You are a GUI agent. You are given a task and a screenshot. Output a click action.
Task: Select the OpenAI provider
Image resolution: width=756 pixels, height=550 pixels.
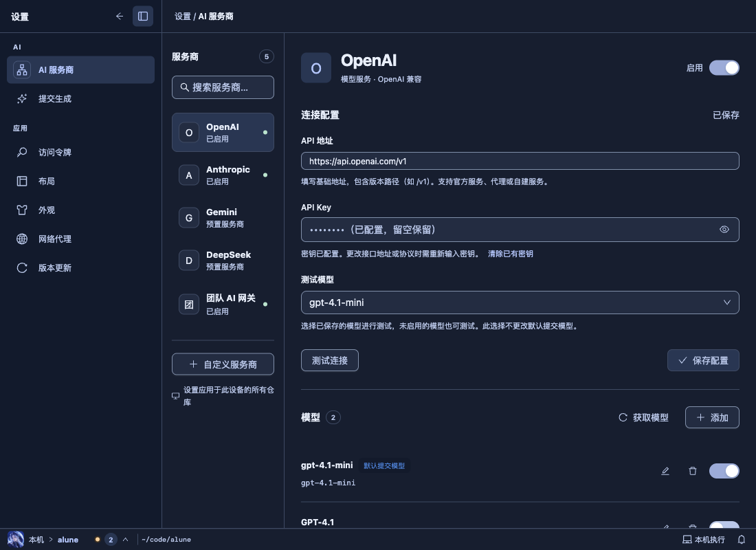[x=223, y=133]
